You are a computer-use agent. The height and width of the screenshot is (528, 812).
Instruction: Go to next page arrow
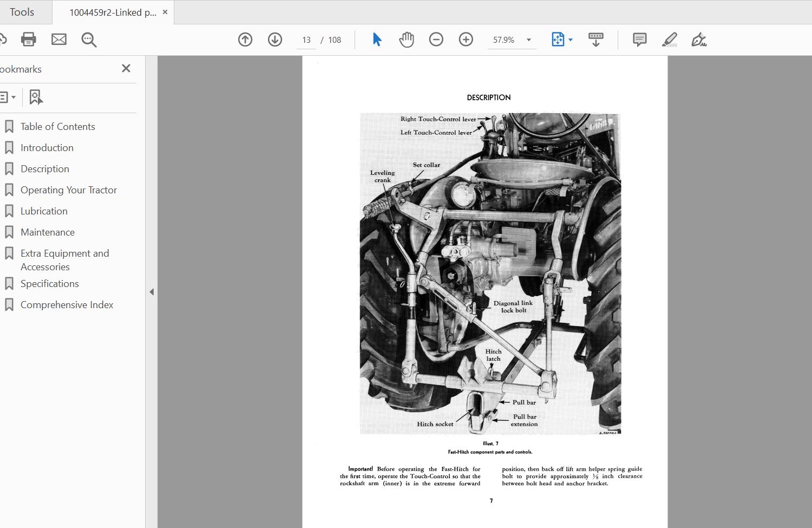pos(275,40)
